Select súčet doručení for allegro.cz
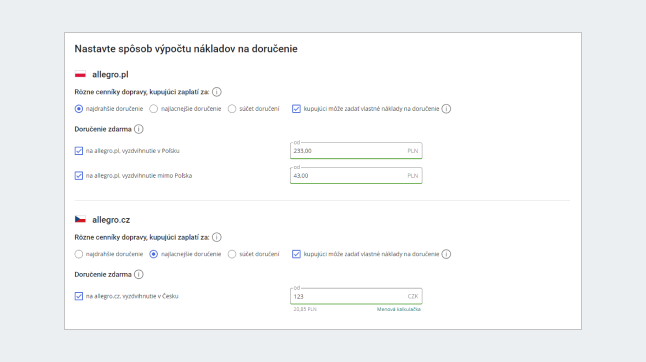Image resolution: width=646 pixels, height=362 pixels. point(232,254)
